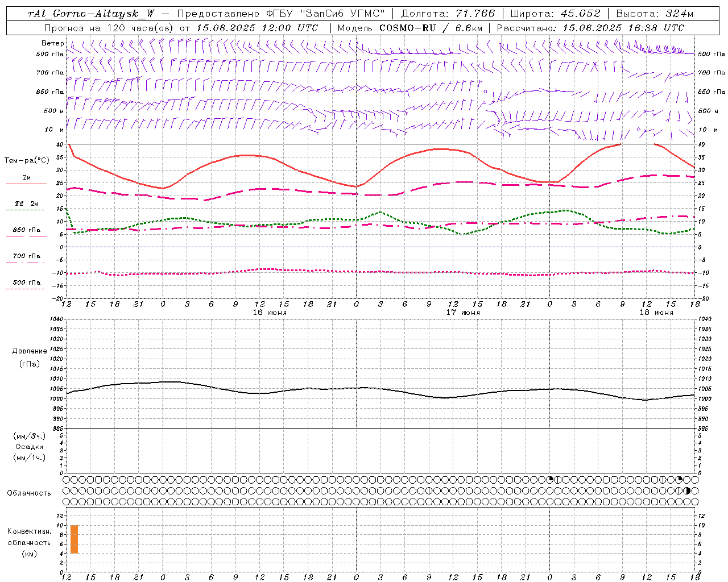728x582 pixels.
Task: Click the text Прогноз на 120 часа(ов)
Action: click(109, 28)
